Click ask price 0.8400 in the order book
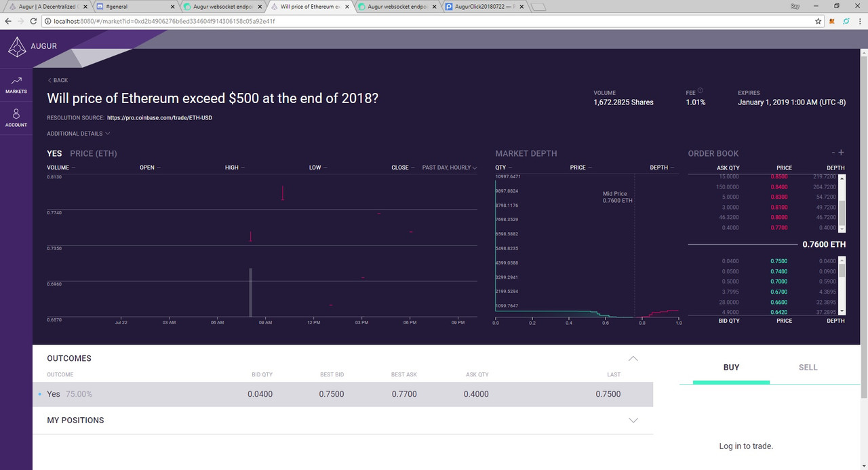868x470 pixels. (x=779, y=187)
